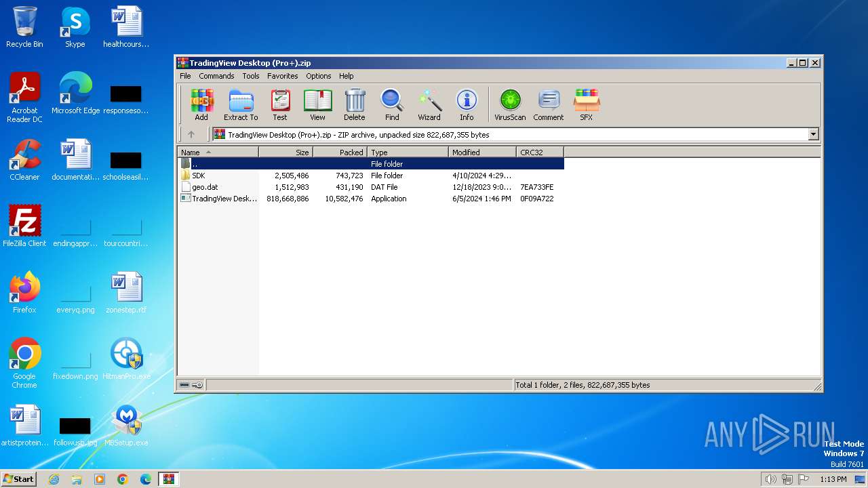Open the healthcours document icon

tap(126, 28)
